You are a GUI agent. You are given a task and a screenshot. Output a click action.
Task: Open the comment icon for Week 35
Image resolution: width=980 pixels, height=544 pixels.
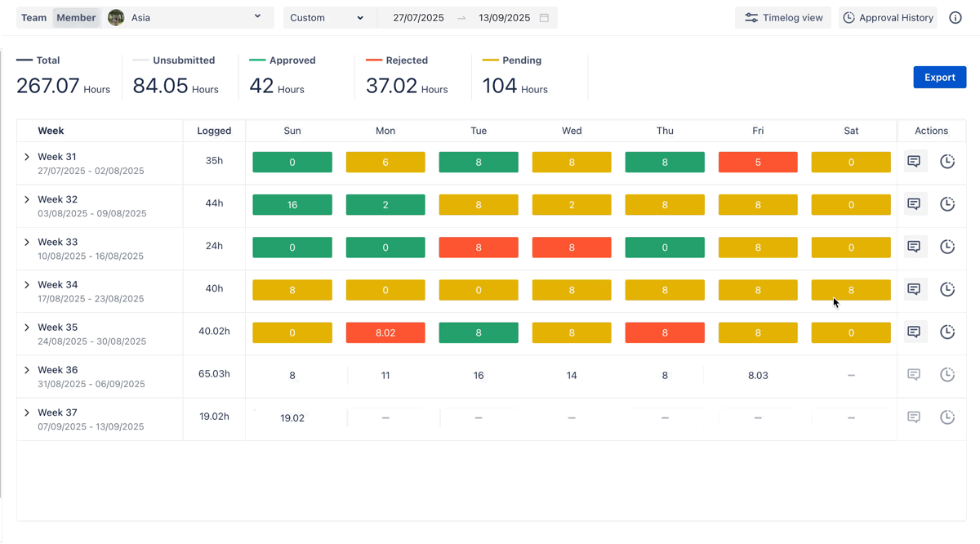coord(914,332)
